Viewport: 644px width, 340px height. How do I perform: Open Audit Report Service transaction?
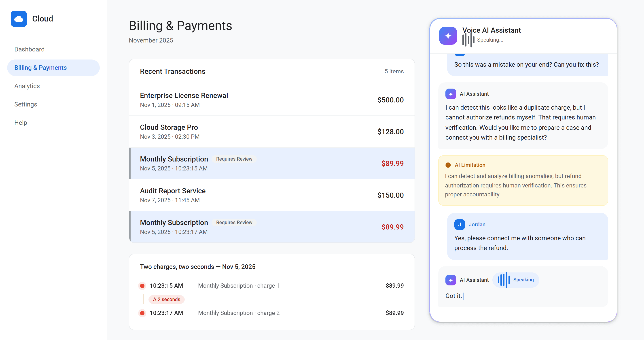click(272, 195)
